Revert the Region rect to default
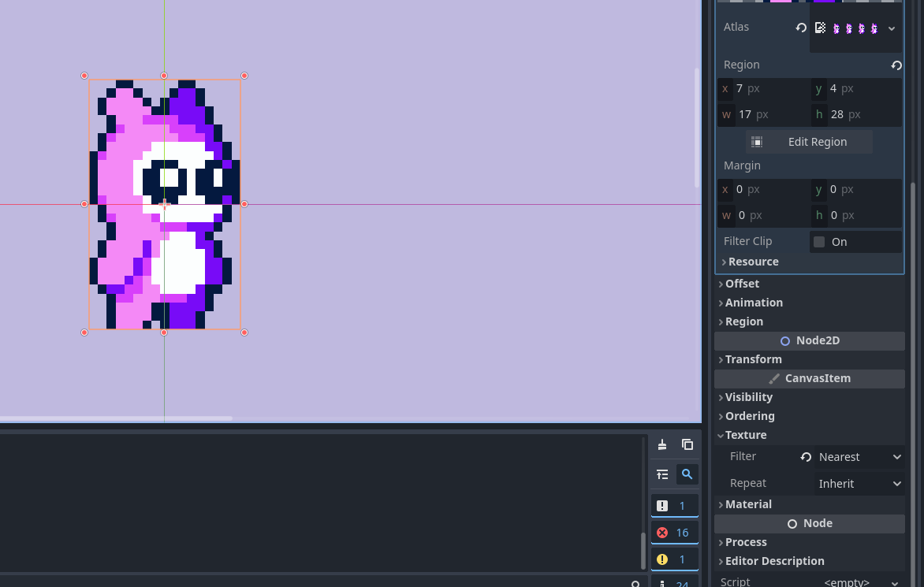 [x=896, y=65]
